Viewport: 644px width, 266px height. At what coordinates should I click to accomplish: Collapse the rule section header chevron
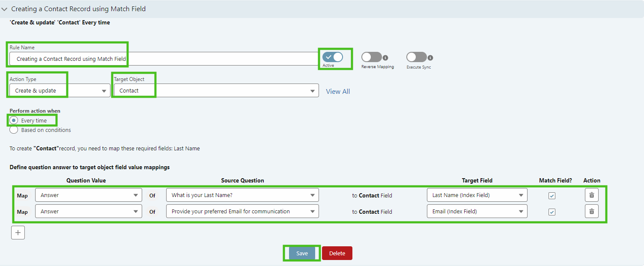click(x=5, y=9)
